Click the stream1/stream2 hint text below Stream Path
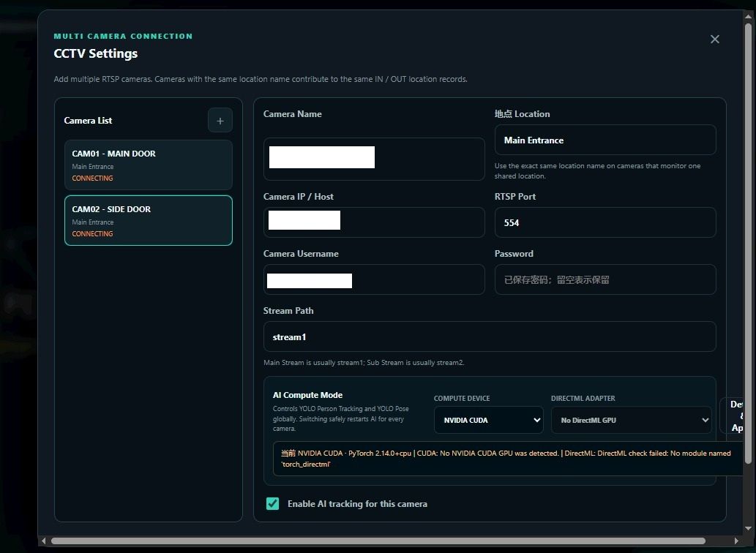This screenshot has width=756, height=553. [x=364, y=362]
